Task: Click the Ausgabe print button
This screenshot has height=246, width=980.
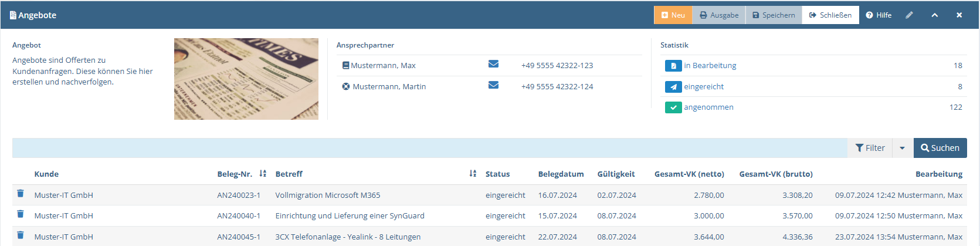Action: [x=719, y=15]
